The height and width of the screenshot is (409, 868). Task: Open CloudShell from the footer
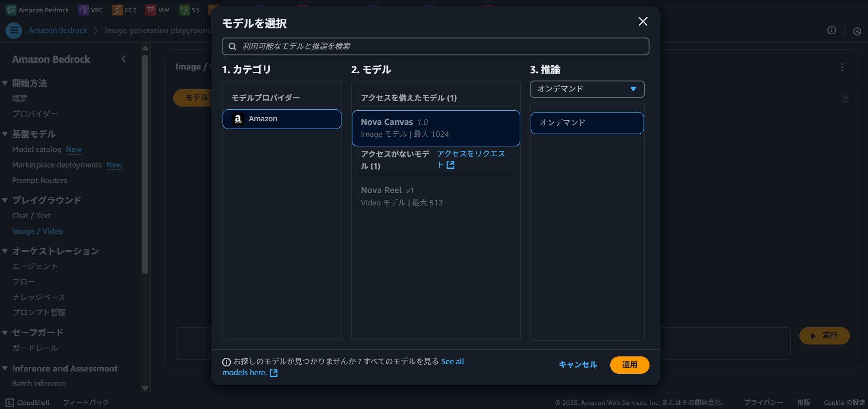click(27, 403)
